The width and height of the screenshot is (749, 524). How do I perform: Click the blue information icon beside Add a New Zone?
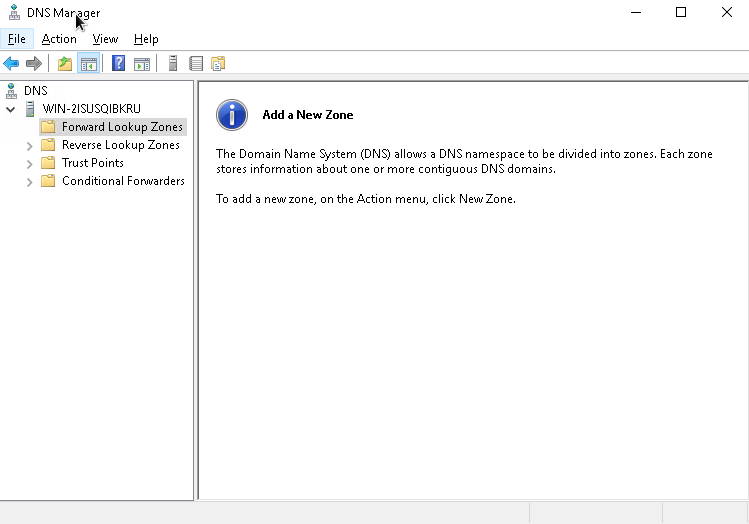231,115
